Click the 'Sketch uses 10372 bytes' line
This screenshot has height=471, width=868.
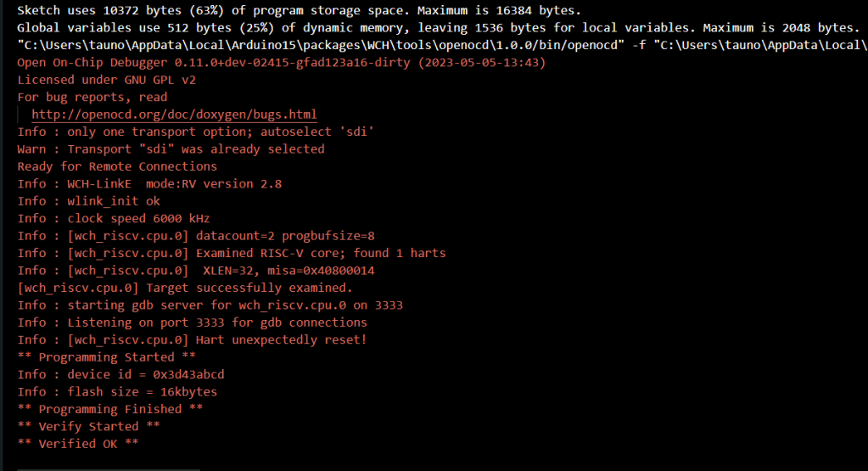point(299,10)
